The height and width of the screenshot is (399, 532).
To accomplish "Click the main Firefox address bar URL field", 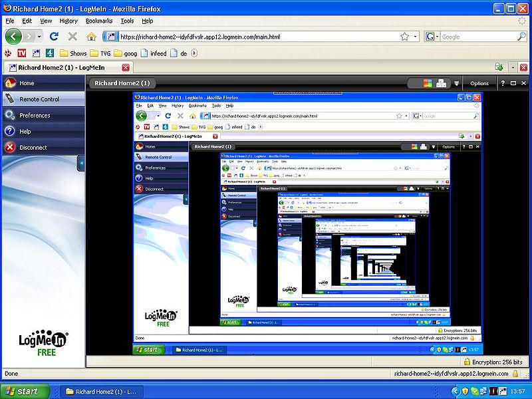I will [259, 37].
